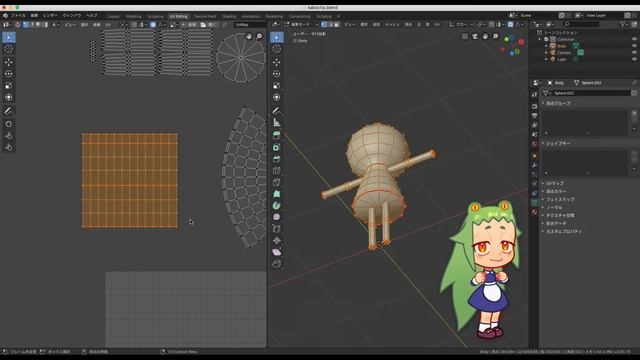This screenshot has height=360, width=640.
Task: Click the 新規 image button in UV editor
Action: tap(188, 25)
